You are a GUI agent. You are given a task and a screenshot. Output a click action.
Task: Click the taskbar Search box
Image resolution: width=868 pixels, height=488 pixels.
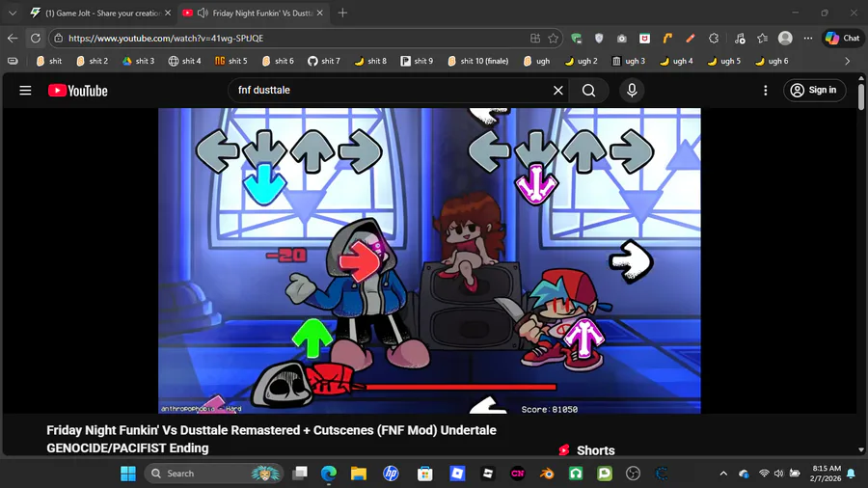click(214, 474)
